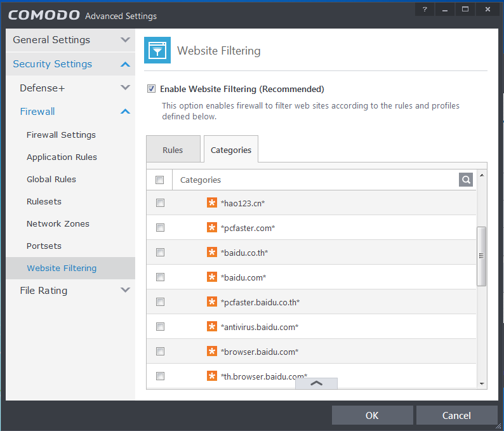Viewport: 504px width, 431px height.
Task: Click the Firewall label
Action: tap(37, 112)
